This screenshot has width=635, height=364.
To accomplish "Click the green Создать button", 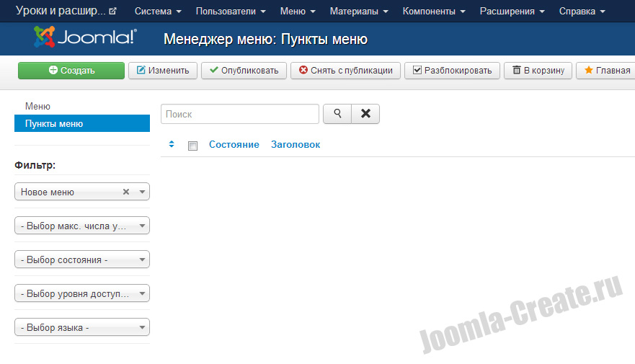I will tap(71, 70).
